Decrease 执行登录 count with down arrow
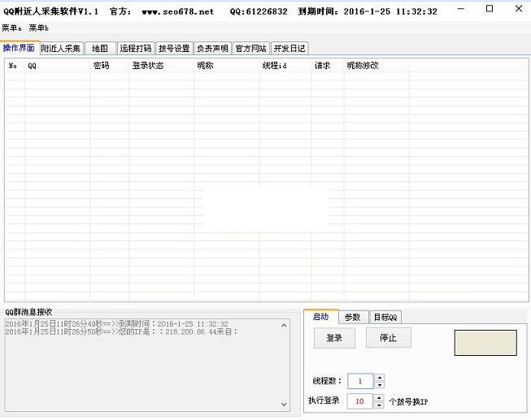This screenshot has height=420, width=531. (x=379, y=405)
